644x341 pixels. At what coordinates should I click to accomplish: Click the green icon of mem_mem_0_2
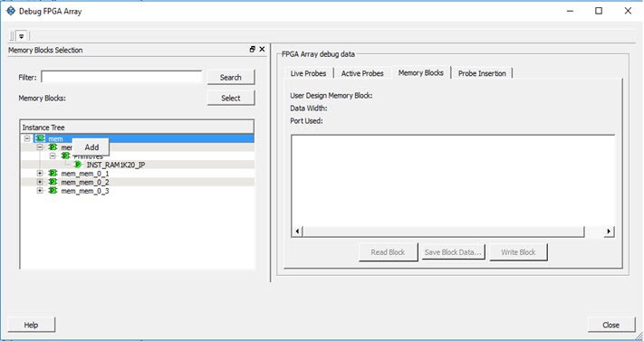[53, 182]
